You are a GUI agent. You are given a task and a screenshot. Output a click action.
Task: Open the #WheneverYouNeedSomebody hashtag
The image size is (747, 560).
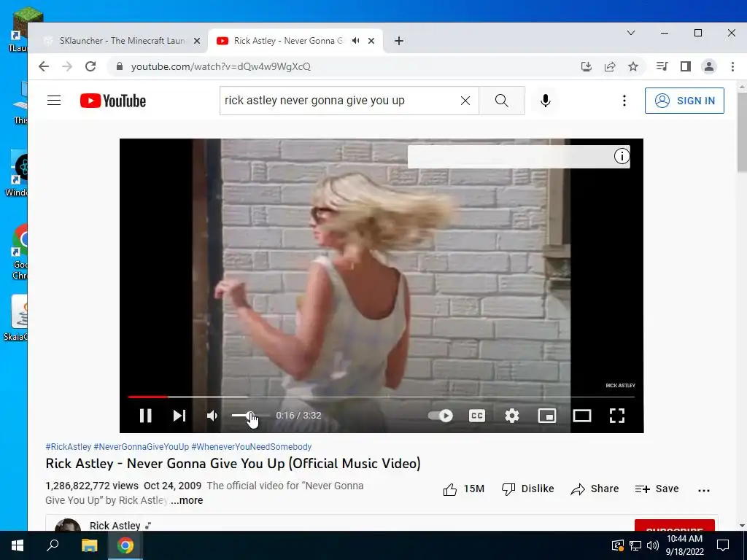(252, 447)
